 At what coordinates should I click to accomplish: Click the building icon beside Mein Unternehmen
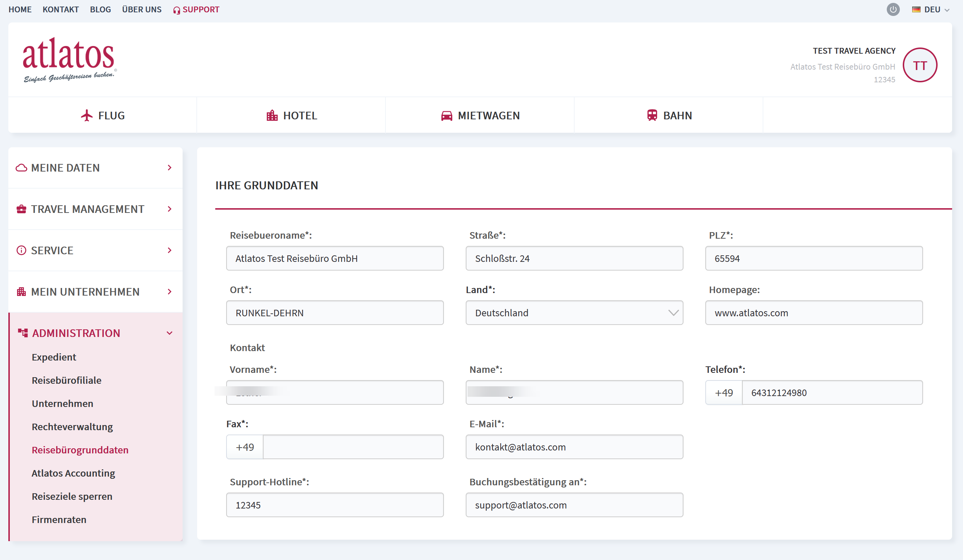click(x=21, y=292)
